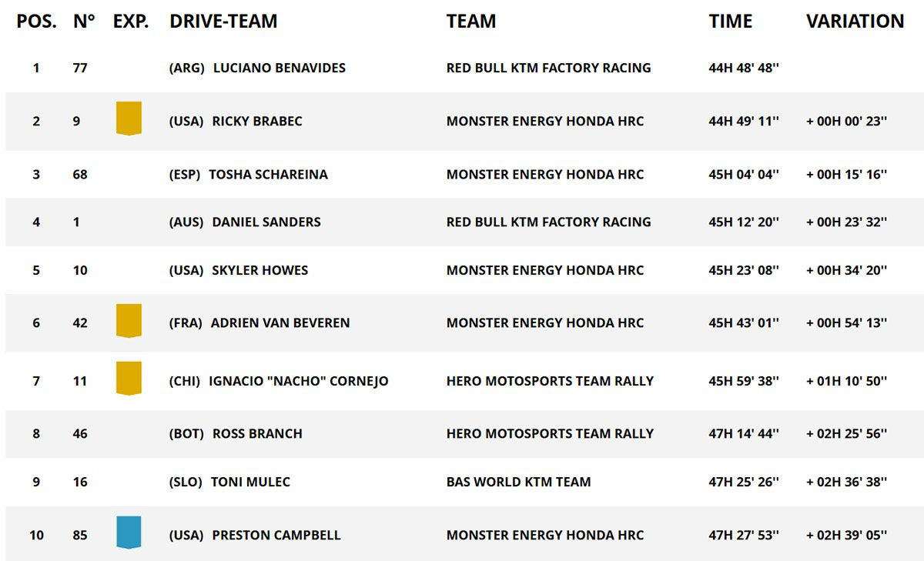Click yellow flag icon beside Ricky Brabec
924x561 pixels.
129,119
